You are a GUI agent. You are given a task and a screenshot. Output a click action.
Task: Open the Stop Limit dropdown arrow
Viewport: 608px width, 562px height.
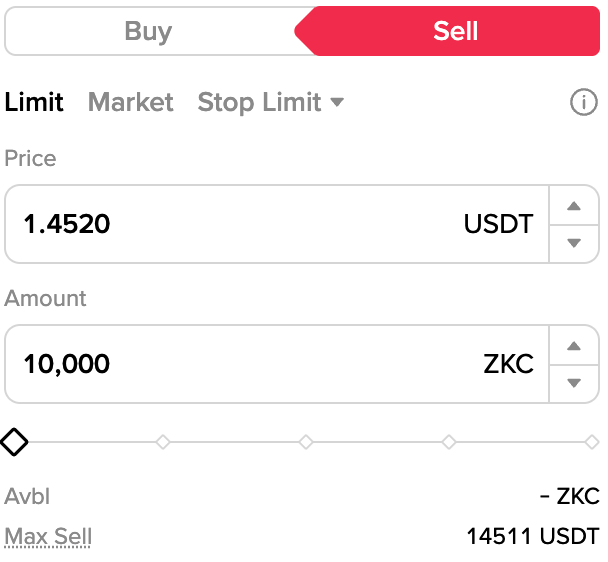click(337, 102)
